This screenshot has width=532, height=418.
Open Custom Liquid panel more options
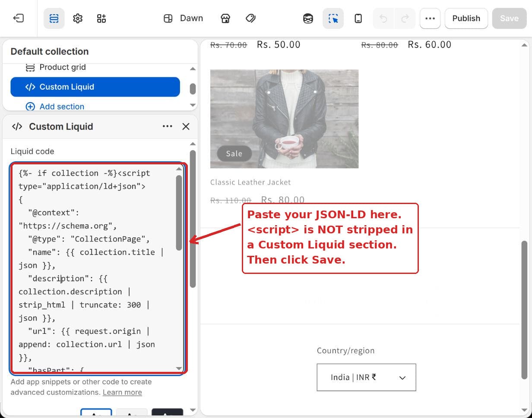pyautogui.click(x=167, y=126)
